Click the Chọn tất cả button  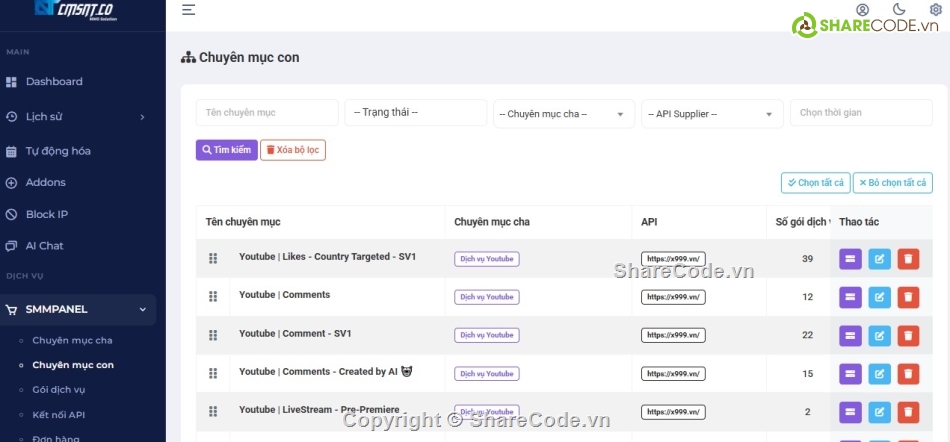(x=815, y=183)
